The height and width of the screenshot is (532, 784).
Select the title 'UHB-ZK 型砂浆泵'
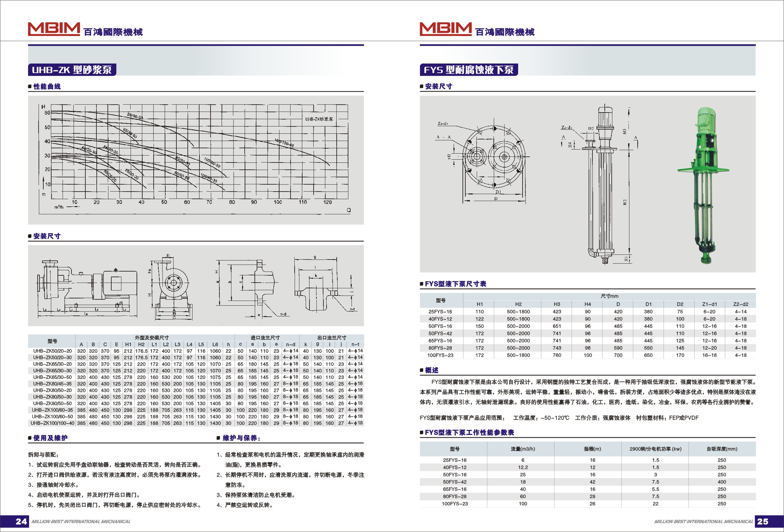click(x=72, y=70)
